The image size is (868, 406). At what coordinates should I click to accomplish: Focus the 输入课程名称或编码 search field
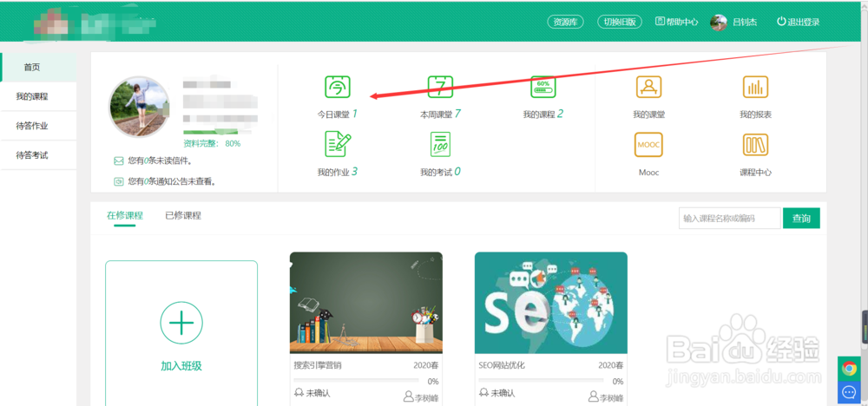pyautogui.click(x=730, y=219)
